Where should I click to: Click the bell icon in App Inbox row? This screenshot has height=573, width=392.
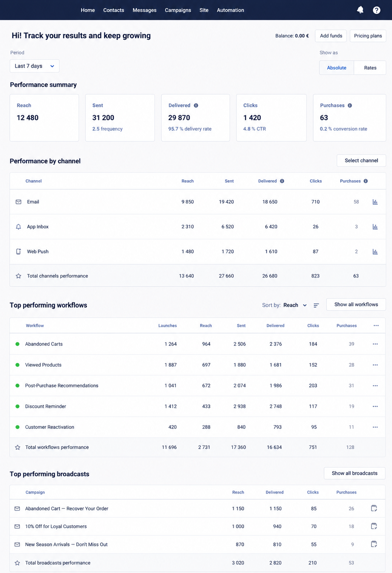point(19,227)
